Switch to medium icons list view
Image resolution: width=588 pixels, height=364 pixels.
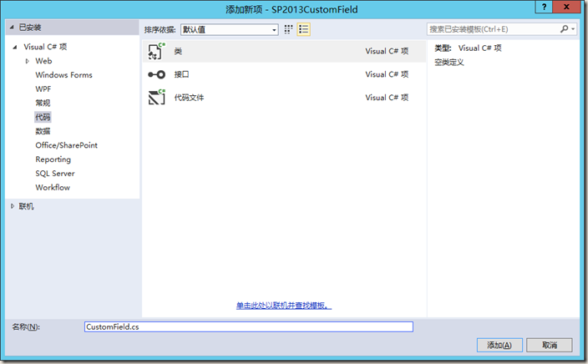coord(304,29)
